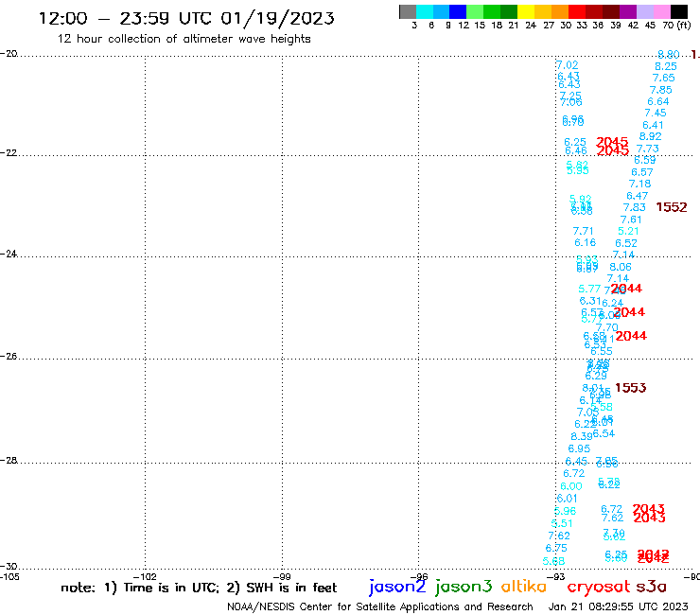
Task: Click the wave height value 6.54
Action: tap(604, 434)
